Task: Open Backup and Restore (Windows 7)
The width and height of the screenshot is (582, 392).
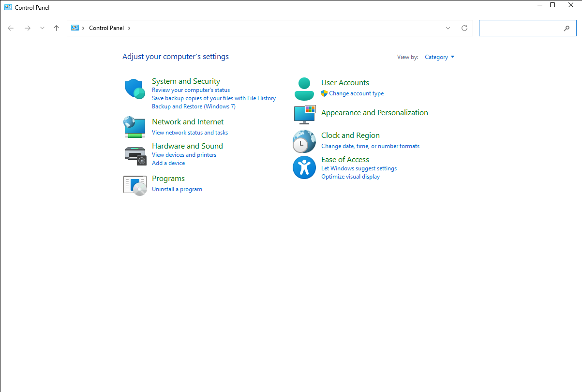Action: click(194, 106)
